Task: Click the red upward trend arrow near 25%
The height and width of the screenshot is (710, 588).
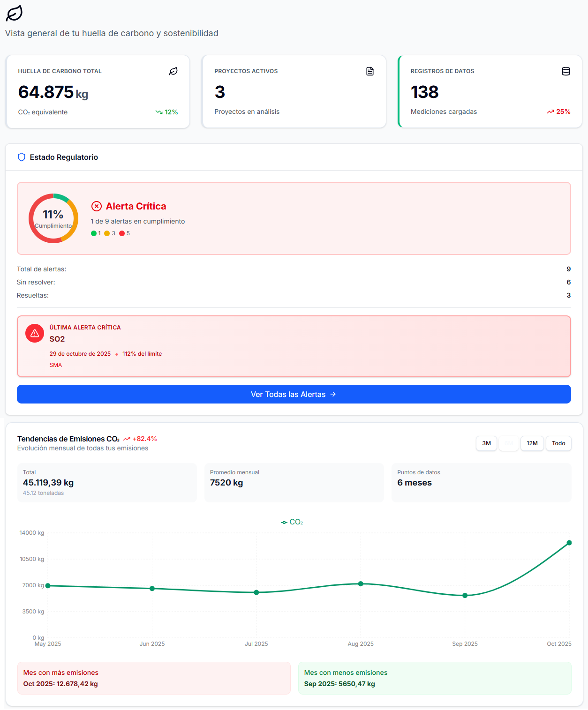Action: coord(551,112)
